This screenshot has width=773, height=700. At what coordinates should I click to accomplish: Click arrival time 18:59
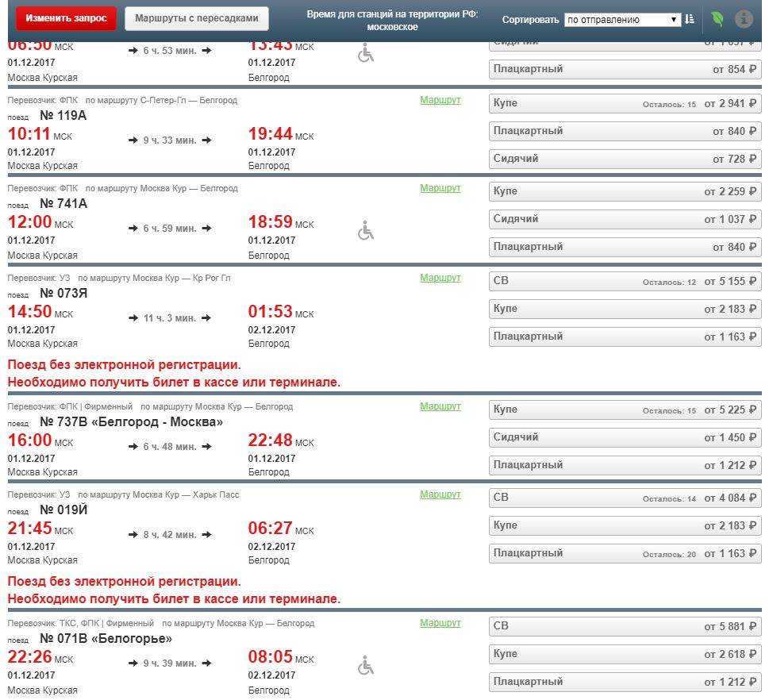click(x=270, y=222)
